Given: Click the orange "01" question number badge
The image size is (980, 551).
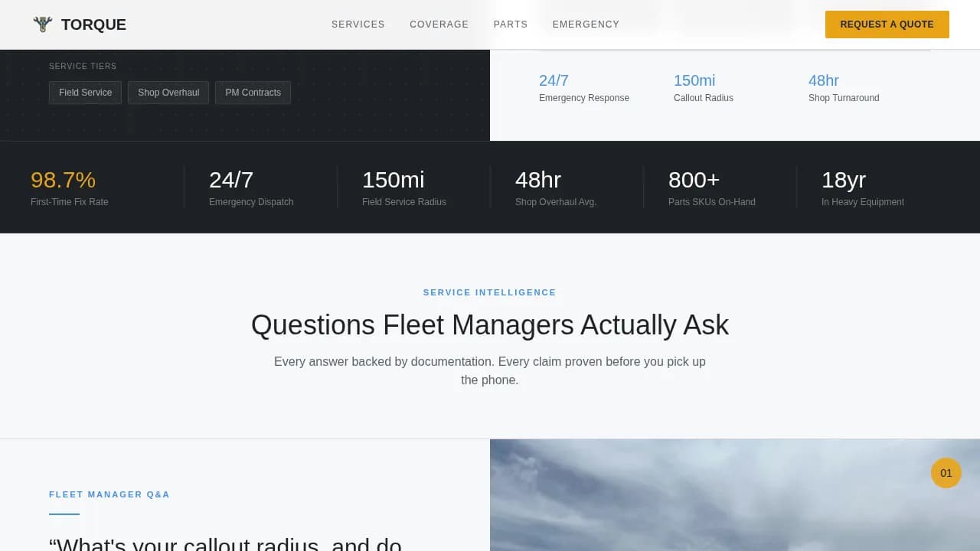Looking at the screenshot, I should tap(946, 473).
